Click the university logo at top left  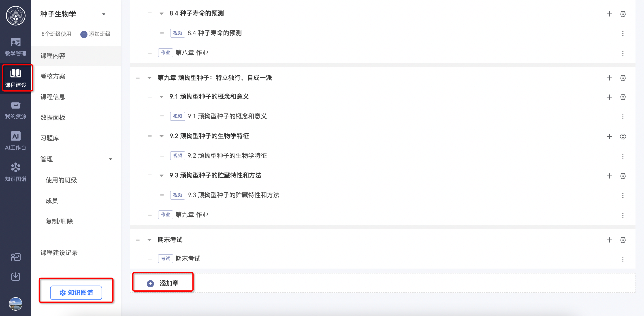coord(15,15)
